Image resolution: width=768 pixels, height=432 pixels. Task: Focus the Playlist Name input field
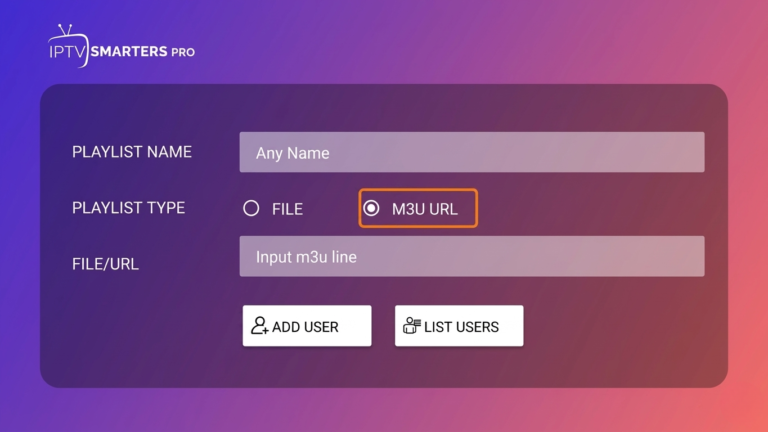coord(472,152)
